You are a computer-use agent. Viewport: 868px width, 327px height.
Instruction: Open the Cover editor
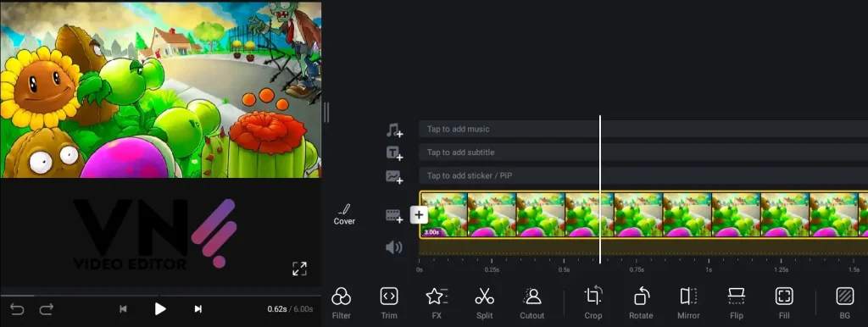coord(344,214)
